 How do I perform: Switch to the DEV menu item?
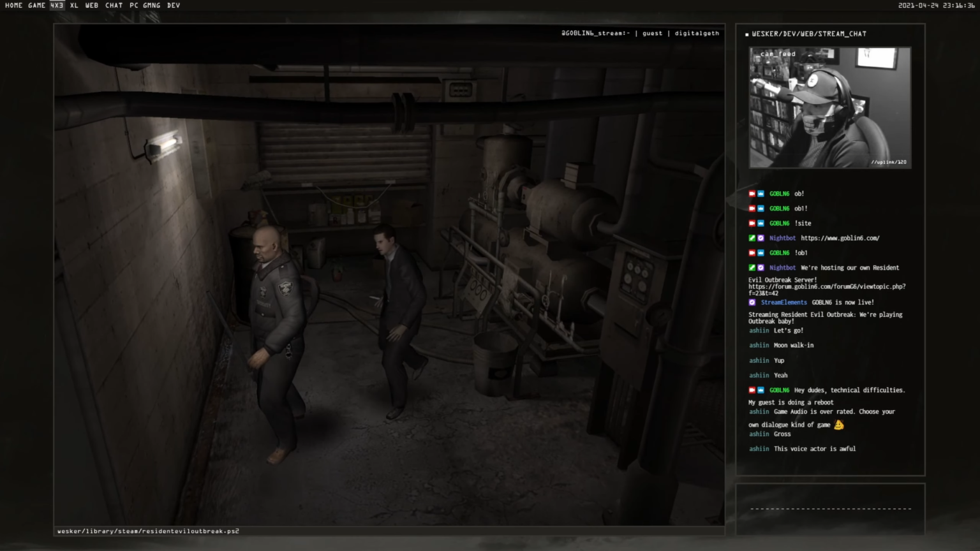(x=174, y=5)
